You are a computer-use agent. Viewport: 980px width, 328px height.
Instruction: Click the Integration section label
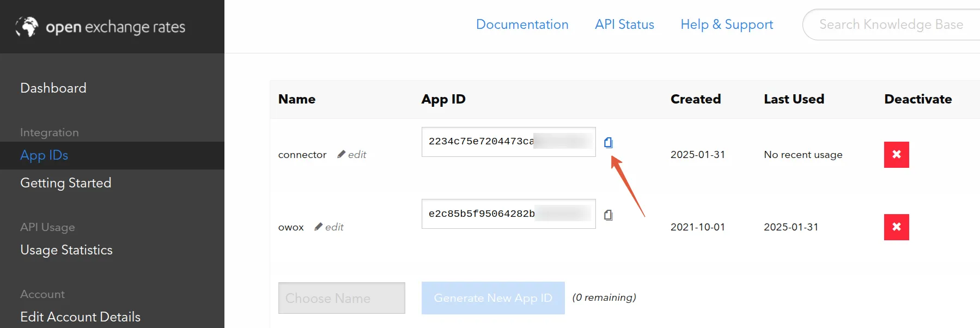tap(50, 132)
